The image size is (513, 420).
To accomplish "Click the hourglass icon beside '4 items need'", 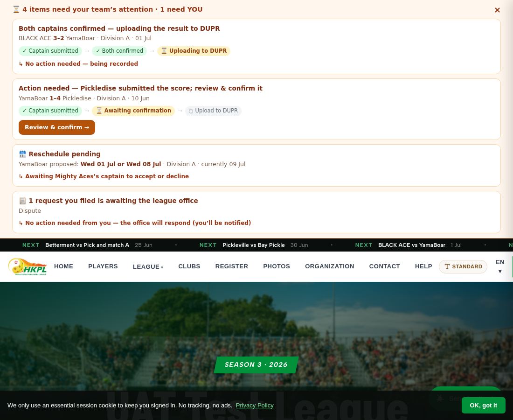I will (16, 9).
